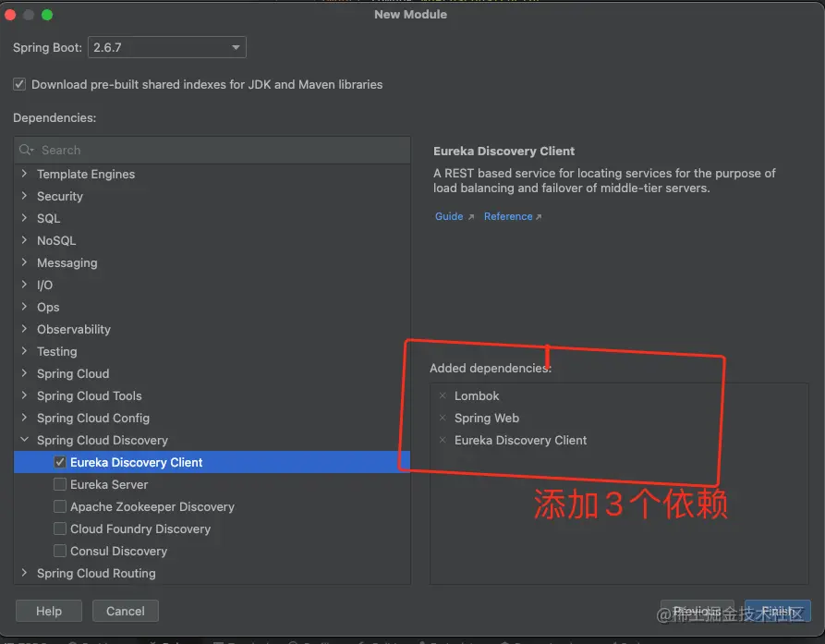Expand the SQL category
This screenshot has height=644, width=825.
pos(24,218)
